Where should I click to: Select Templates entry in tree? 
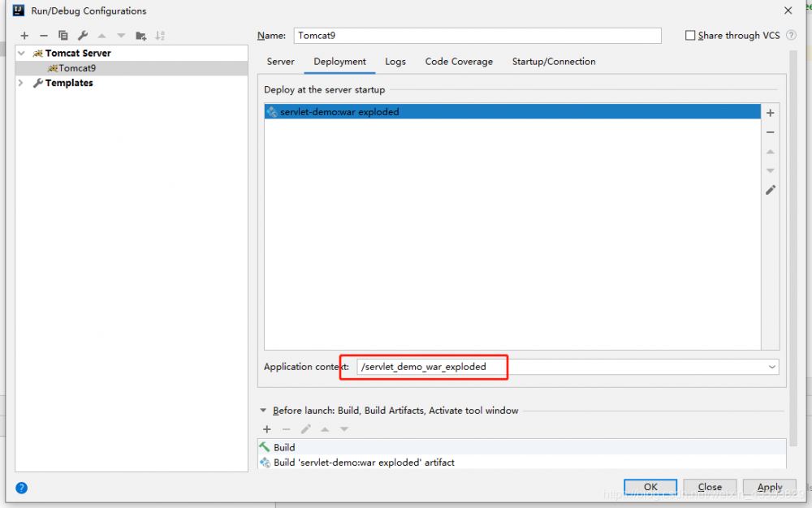pyautogui.click(x=69, y=83)
